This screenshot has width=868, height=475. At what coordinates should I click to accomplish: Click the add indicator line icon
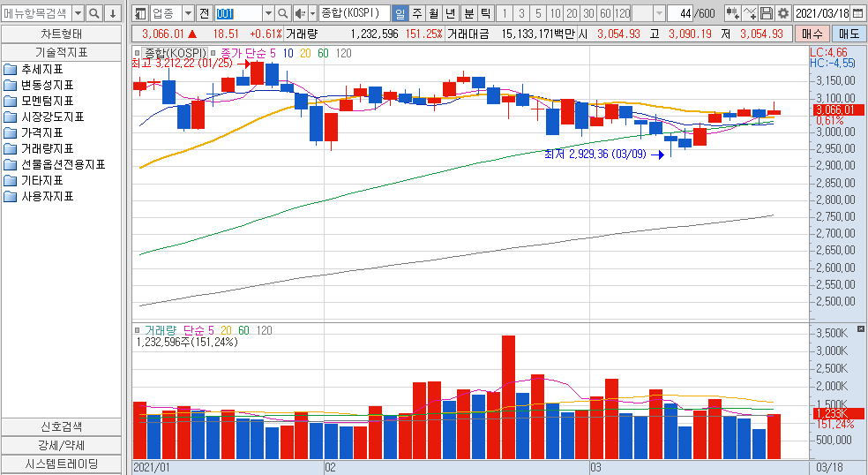click(750, 13)
